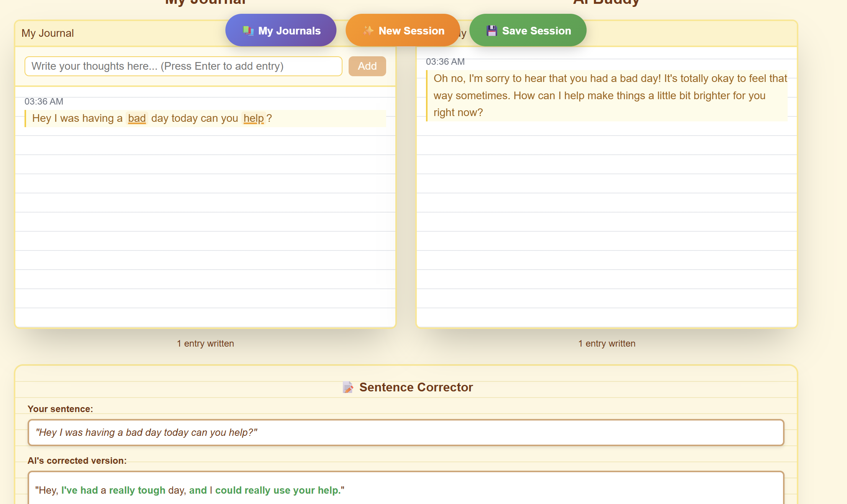This screenshot has width=847, height=504.
Task: Click the books icon on My Journals
Action: (248, 31)
